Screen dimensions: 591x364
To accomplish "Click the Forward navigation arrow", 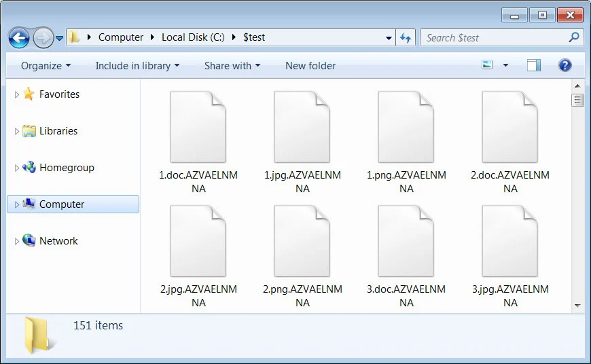I will click(43, 37).
